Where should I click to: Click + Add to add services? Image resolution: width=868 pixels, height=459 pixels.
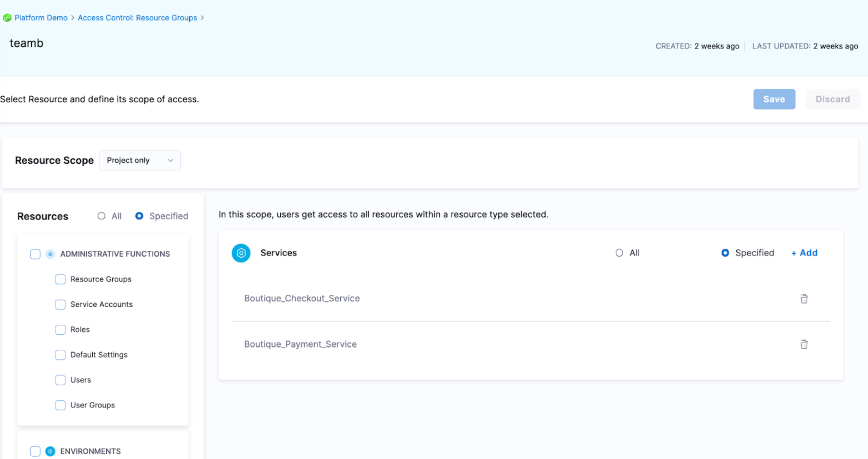[804, 253]
